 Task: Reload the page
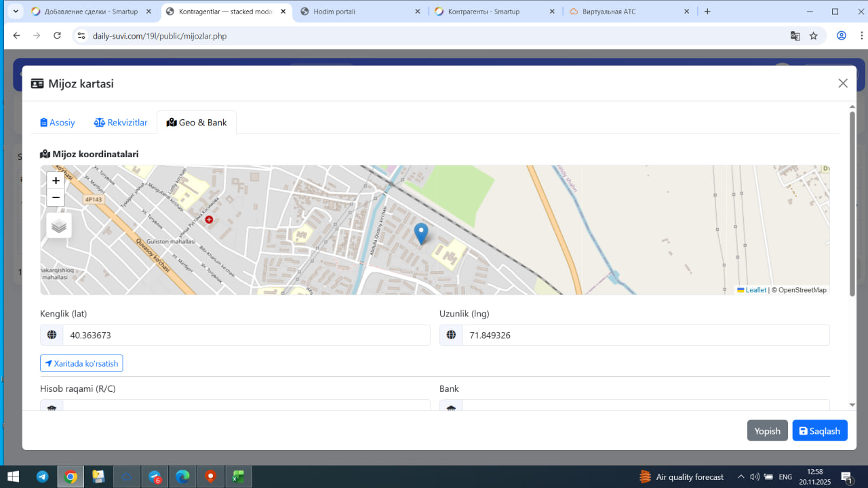57,36
